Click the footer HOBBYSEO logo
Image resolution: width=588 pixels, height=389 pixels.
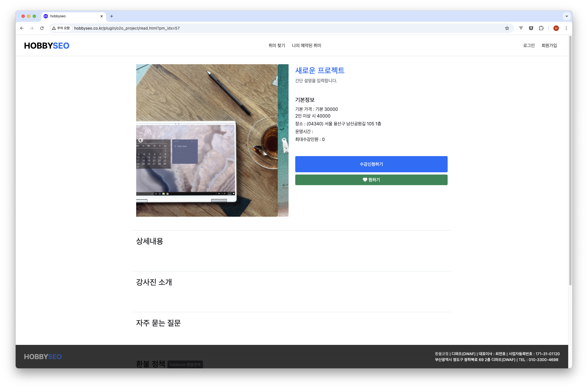tap(43, 357)
